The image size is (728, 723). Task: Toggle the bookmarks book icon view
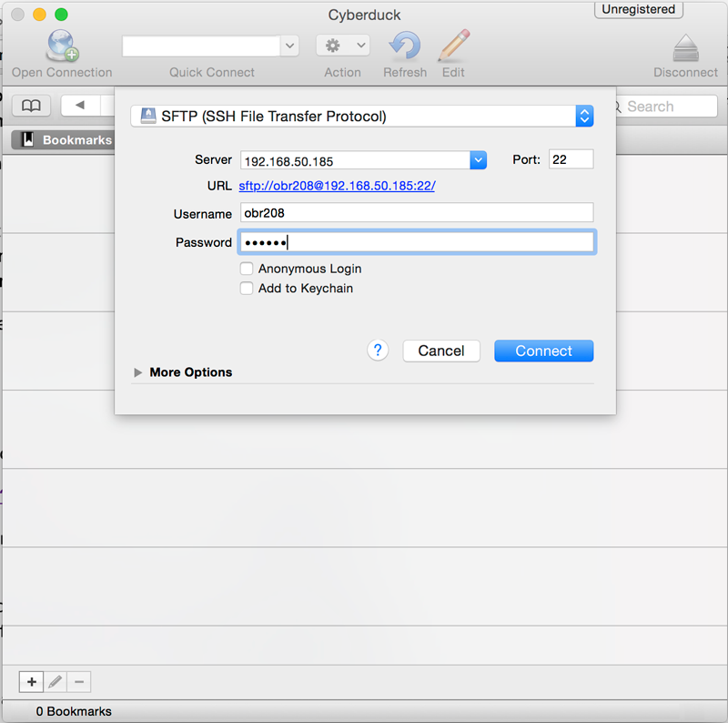click(31, 106)
